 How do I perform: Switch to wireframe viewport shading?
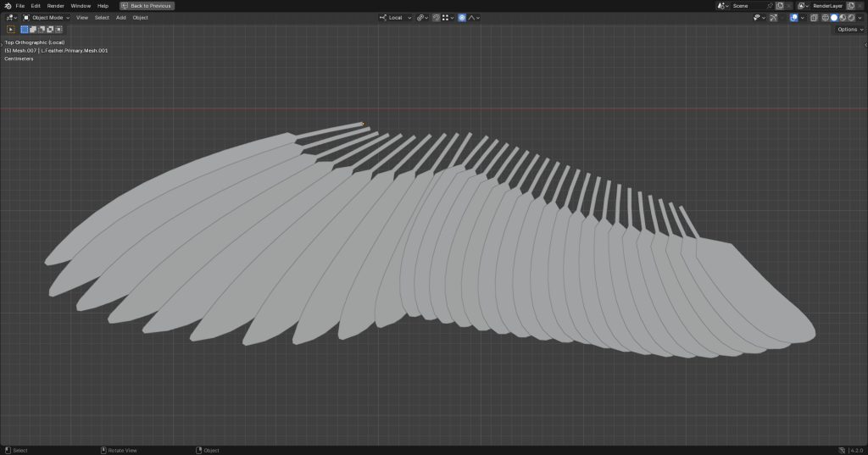(x=825, y=18)
